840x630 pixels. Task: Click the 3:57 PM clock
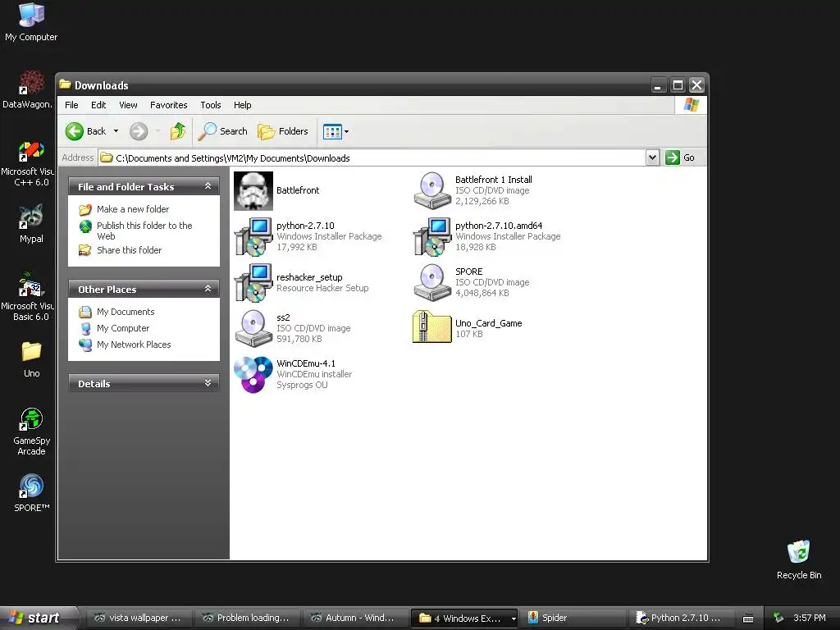tap(810, 619)
